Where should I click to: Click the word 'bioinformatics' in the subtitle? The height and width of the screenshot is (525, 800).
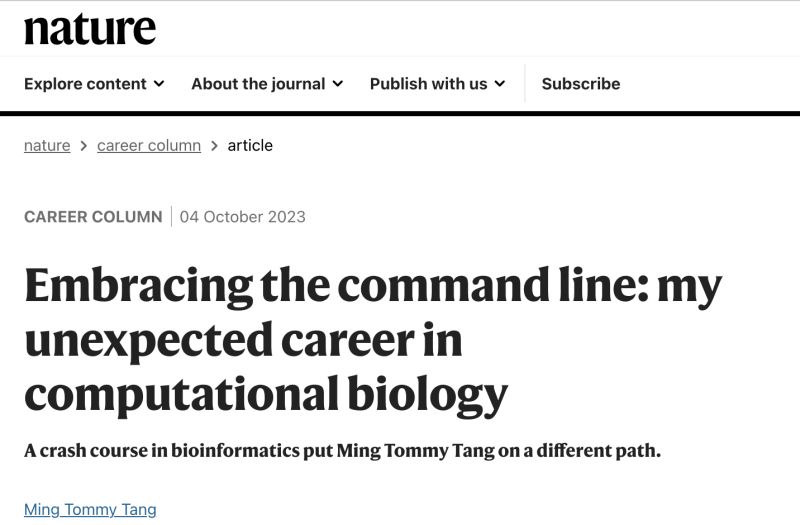(235, 451)
